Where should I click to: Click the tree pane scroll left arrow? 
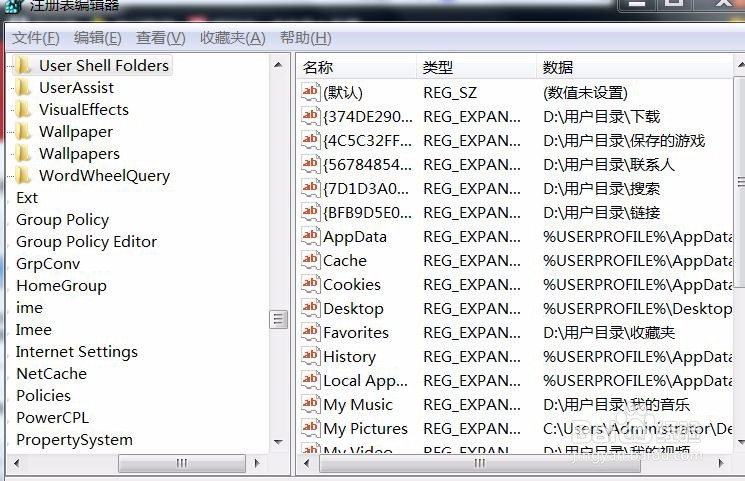tap(16, 463)
